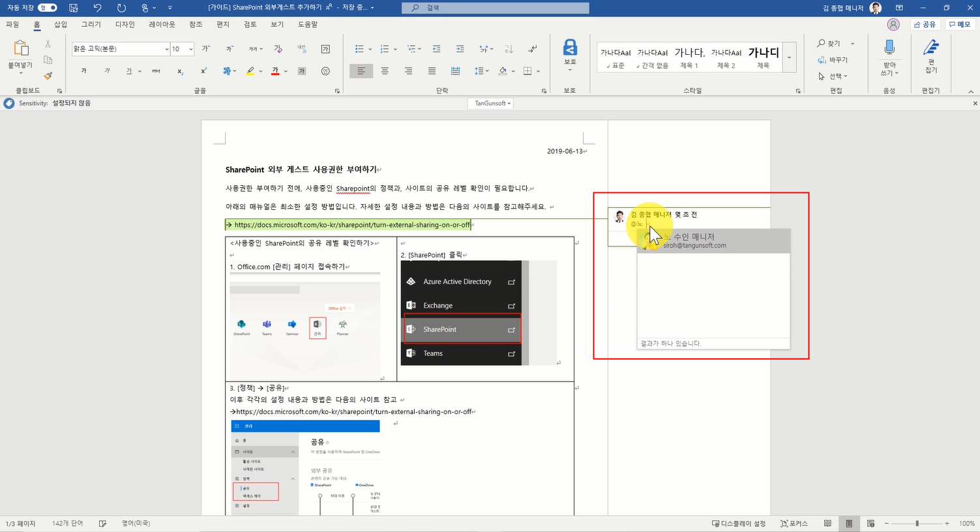Open the docs.microsoft.com highlighted hyperlink
This screenshot has height=532, width=980.
[x=352, y=225]
